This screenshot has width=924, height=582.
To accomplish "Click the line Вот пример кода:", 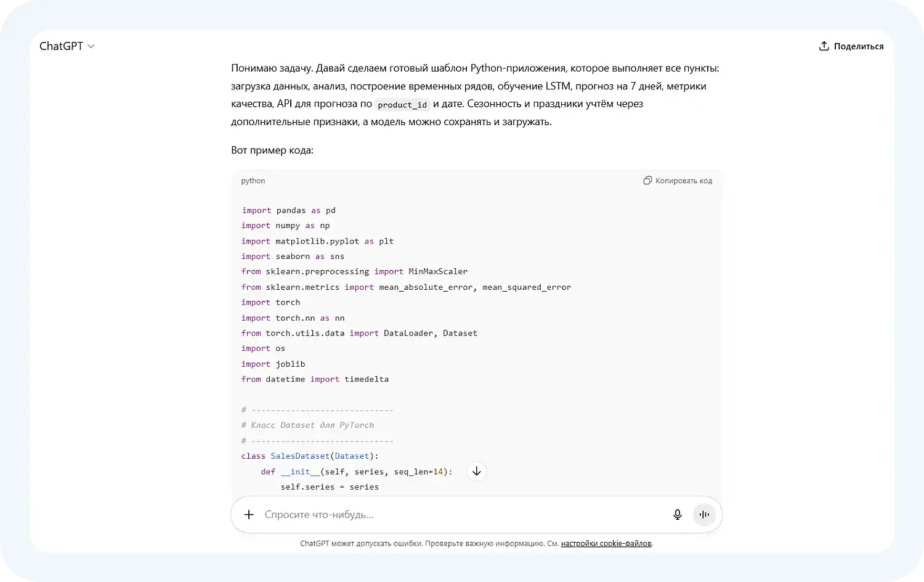I will coord(272,150).
